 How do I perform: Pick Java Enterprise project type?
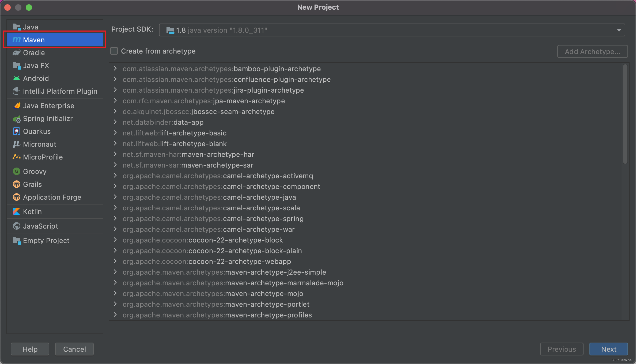(x=55, y=106)
